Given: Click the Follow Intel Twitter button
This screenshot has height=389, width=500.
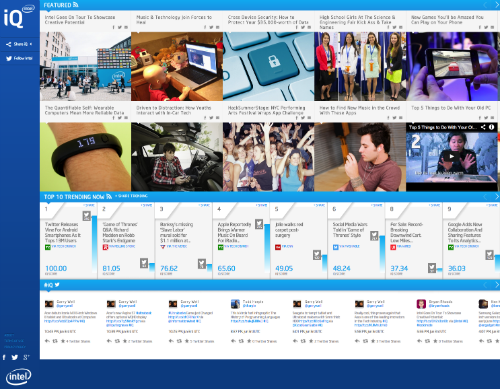Looking at the screenshot, I should click(x=19, y=58).
